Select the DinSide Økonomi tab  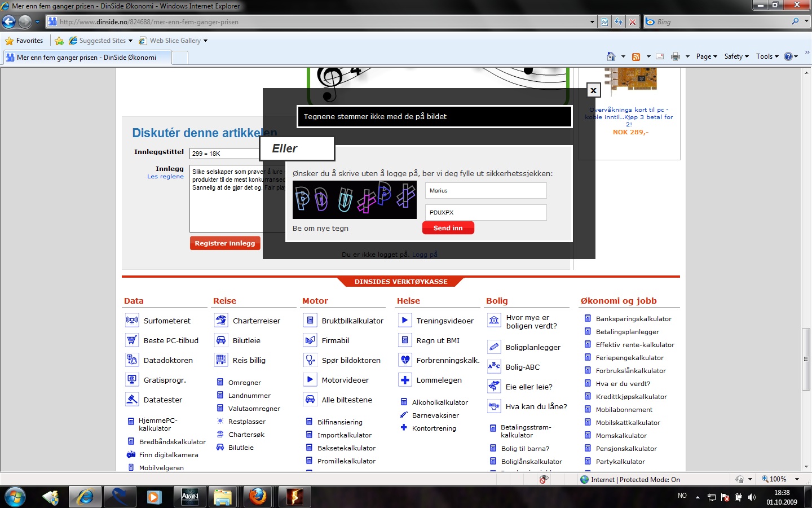pos(86,58)
